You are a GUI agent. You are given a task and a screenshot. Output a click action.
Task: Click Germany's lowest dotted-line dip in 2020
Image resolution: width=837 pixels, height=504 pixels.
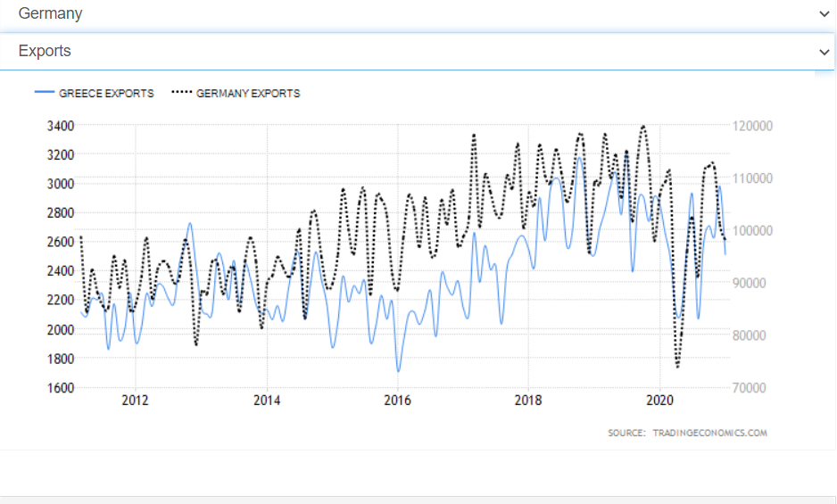point(677,367)
